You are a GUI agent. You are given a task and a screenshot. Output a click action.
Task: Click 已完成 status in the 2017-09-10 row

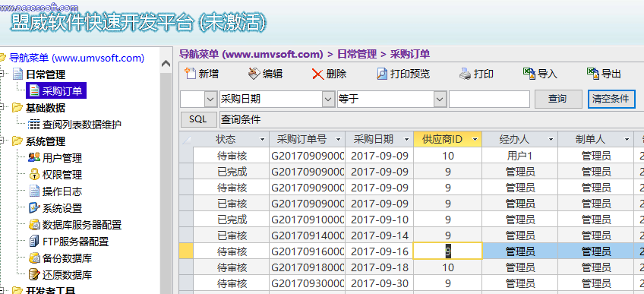232,220
